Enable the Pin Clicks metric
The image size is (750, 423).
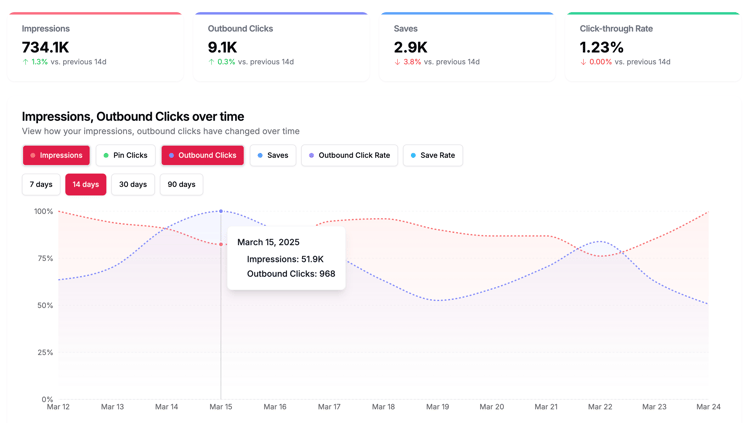[x=125, y=156]
